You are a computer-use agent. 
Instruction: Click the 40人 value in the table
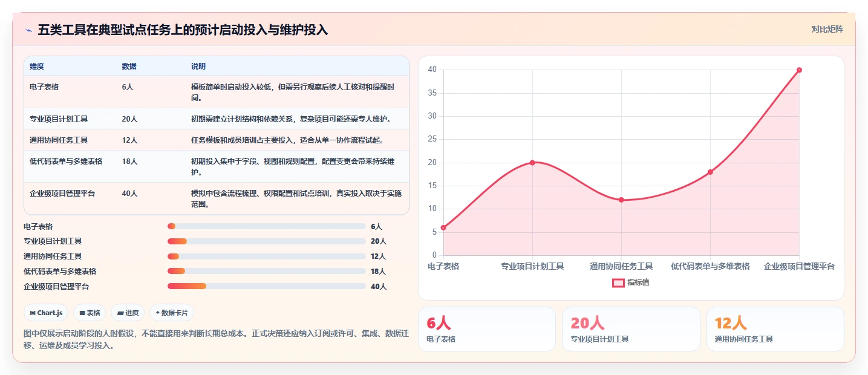click(129, 194)
